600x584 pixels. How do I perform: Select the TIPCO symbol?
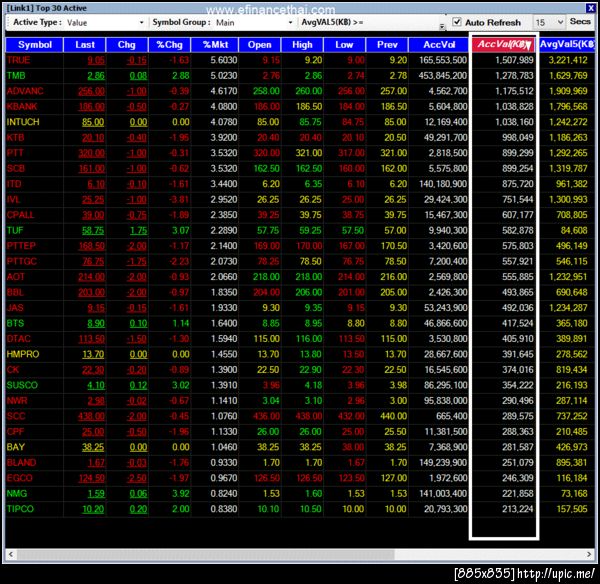pyautogui.click(x=20, y=509)
